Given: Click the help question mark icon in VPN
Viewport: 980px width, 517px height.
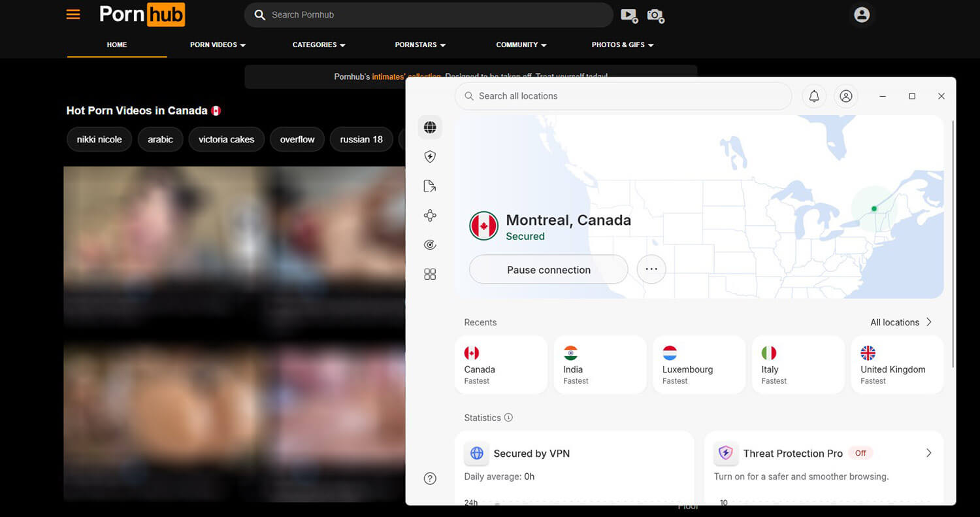Looking at the screenshot, I should coord(430,478).
